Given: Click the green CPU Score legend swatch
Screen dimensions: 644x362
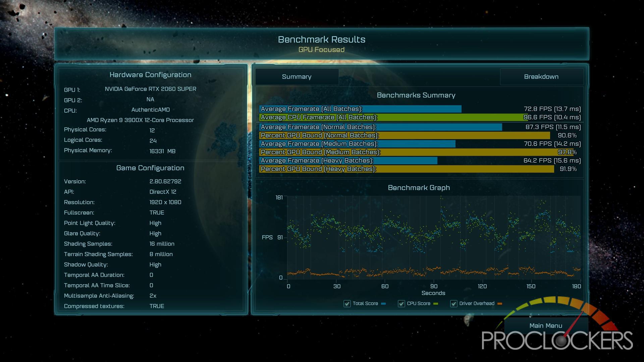Looking at the screenshot, I should click(x=436, y=304).
